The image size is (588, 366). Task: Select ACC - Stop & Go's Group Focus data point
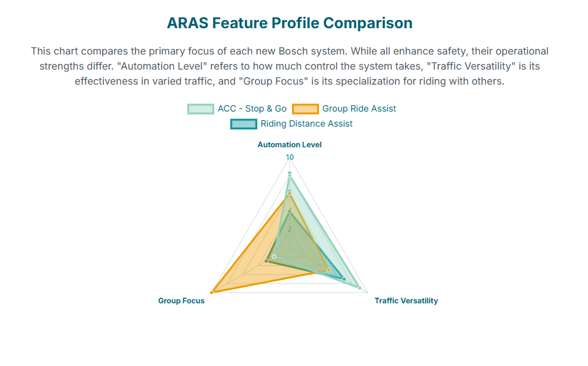point(274,256)
